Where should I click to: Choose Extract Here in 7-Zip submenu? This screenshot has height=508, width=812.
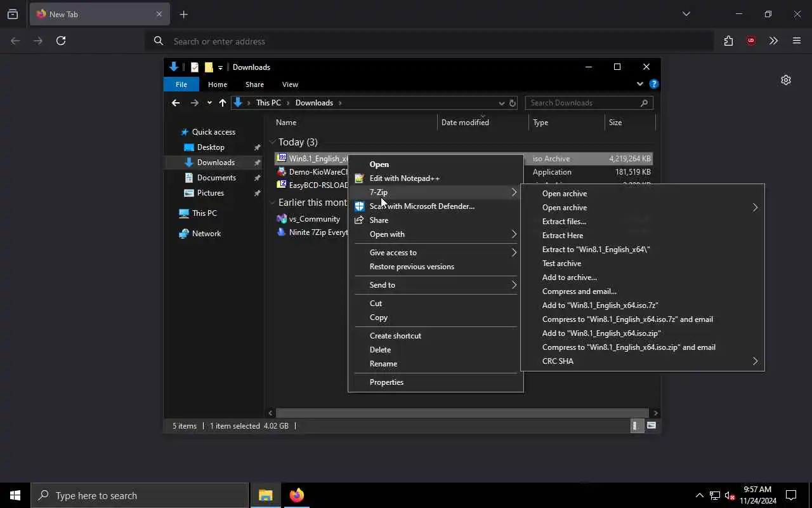point(642,236)
